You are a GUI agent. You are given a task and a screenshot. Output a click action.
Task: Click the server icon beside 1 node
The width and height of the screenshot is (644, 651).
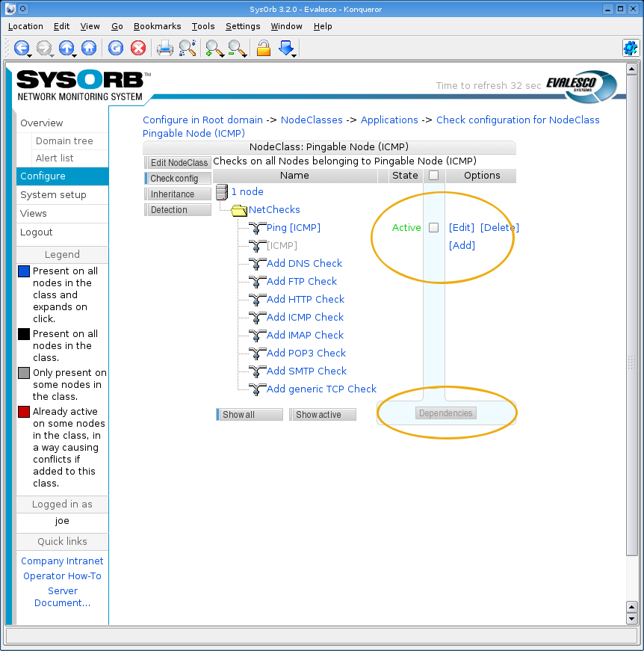(x=222, y=192)
